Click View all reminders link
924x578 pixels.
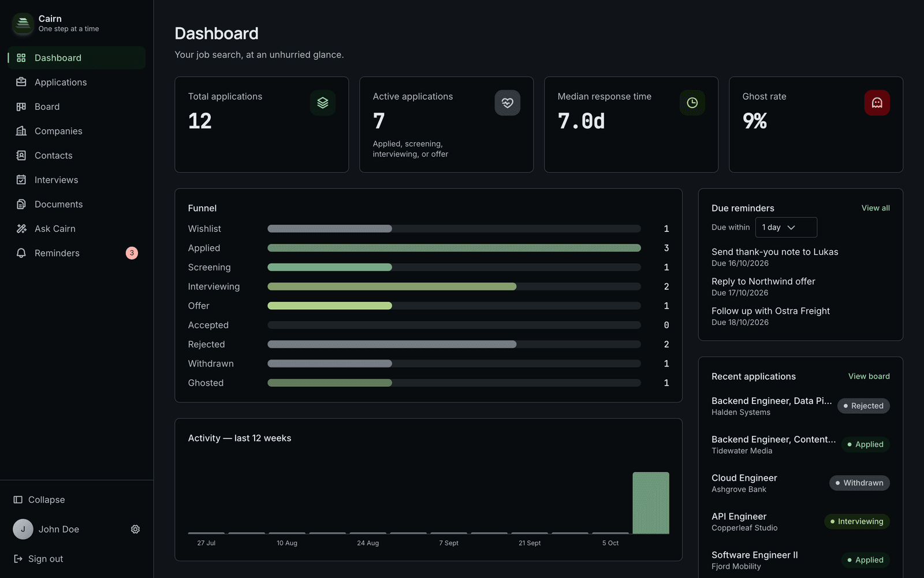coord(875,208)
